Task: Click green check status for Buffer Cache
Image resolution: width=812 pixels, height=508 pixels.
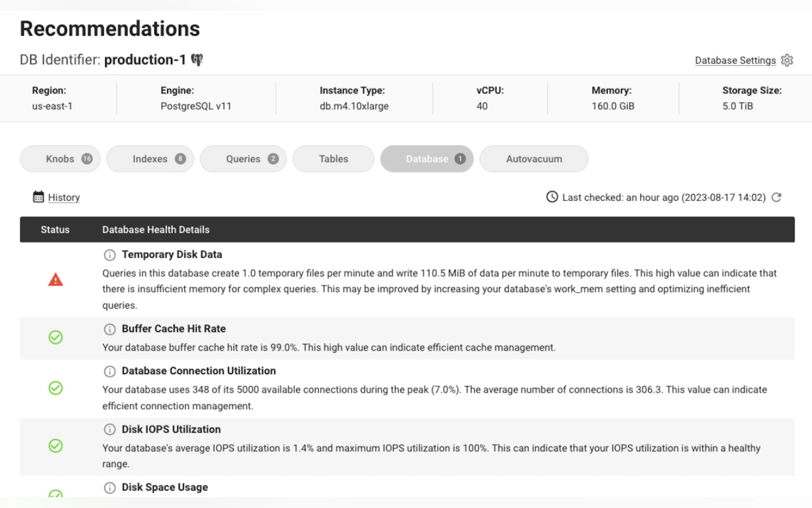Action: 55,337
